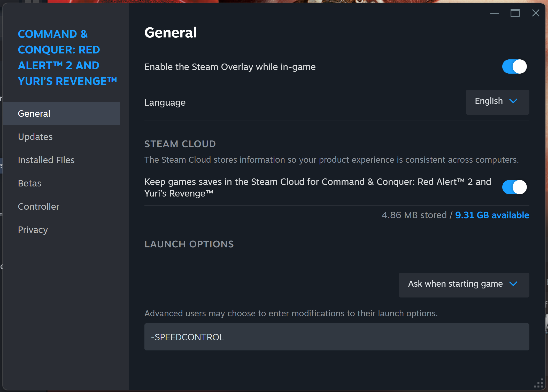Image resolution: width=548 pixels, height=392 pixels.
Task: Click the chevron on the English dropdown
Action: [x=513, y=101]
